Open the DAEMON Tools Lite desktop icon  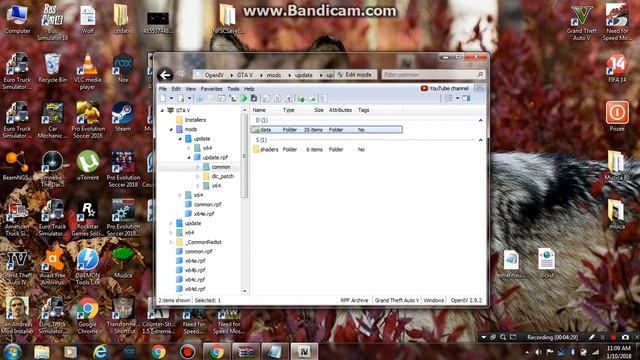tap(88, 267)
